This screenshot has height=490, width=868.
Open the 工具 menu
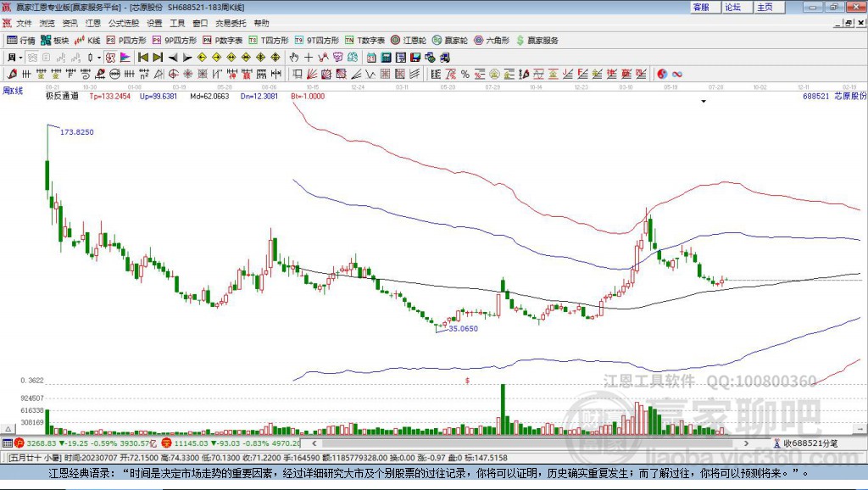[x=177, y=23]
